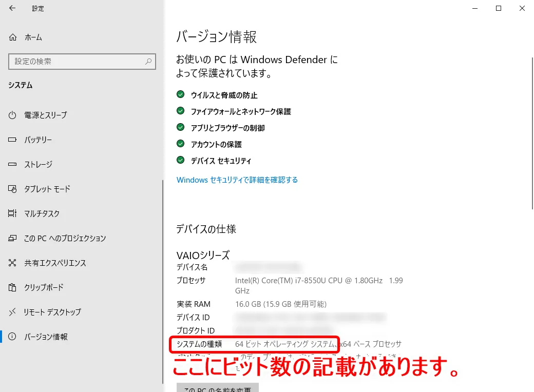534x392 pixels.
Task: Click the クリップボード icon
Action: coord(12,287)
